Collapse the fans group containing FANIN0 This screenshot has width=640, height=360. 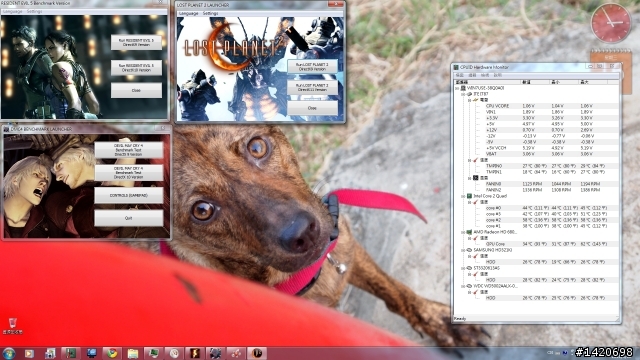coord(469,178)
